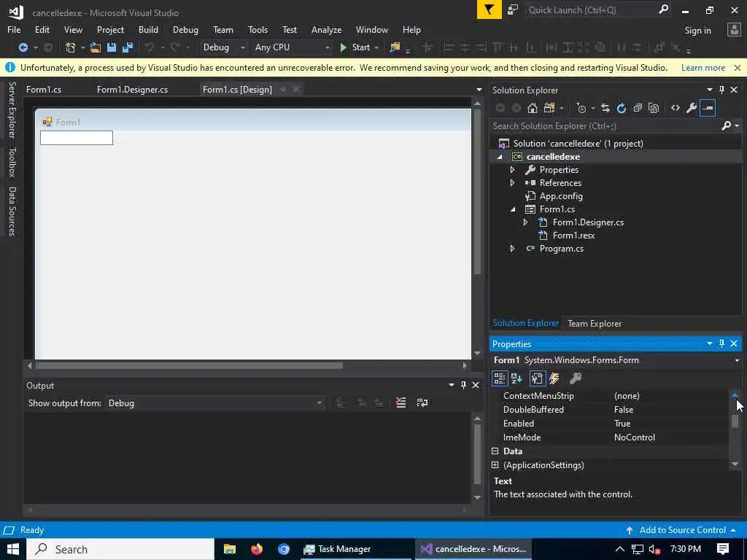747x560 pixels.
Task: Open the Debug configuration dropdown
Action: pyautogui.click(x=223, y=47)
